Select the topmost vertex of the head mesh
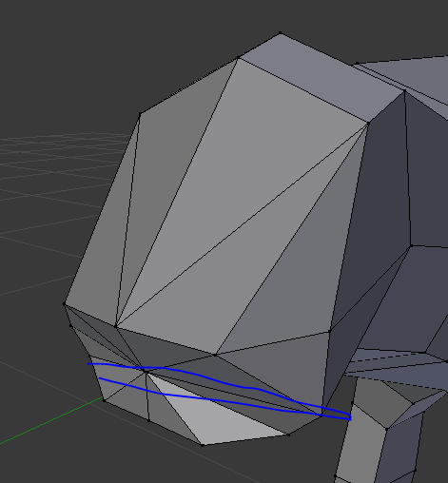 280,33
